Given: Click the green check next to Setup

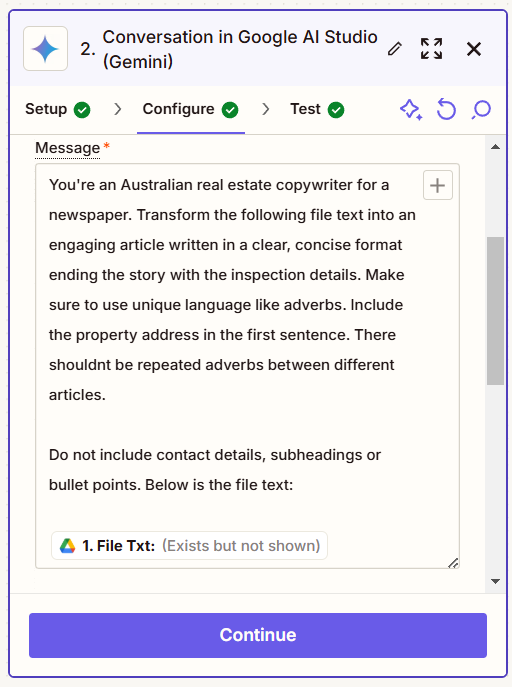Looking at the screenshot, I should pos(82,110).
